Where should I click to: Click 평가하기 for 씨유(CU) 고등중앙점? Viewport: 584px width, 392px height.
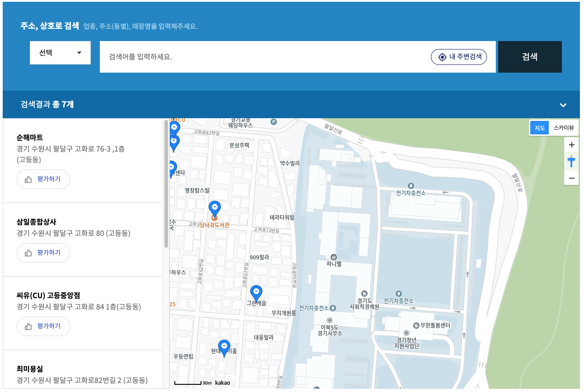[x=43, y=326]
